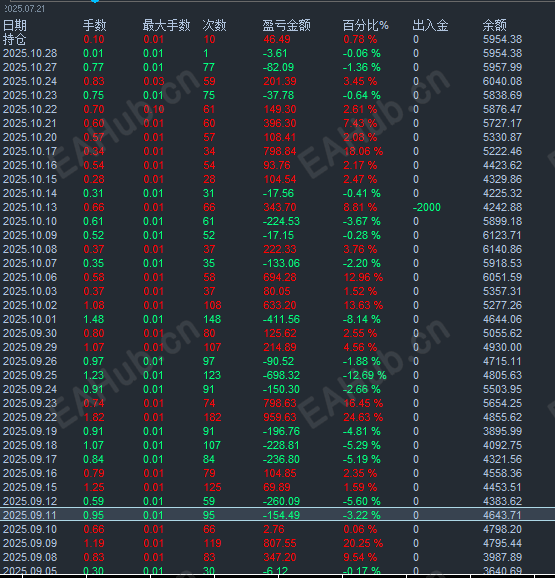Click profit 46.49 in the 持仓 row

(x=277, y=39)
